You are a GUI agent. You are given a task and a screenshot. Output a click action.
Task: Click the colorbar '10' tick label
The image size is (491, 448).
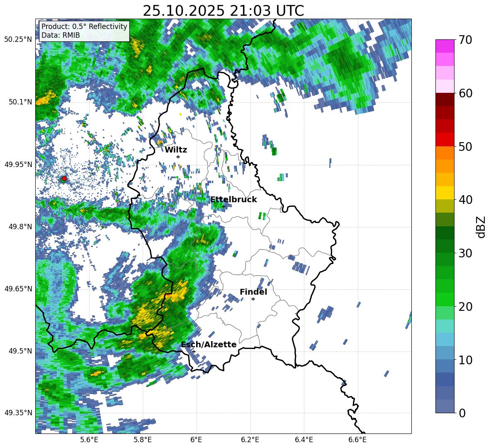tap(465, 360)
